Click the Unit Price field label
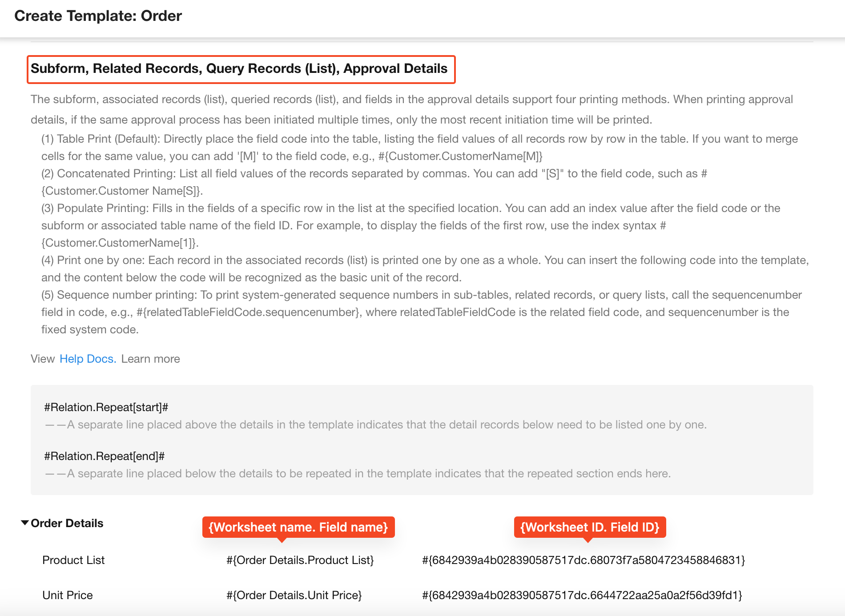 68,595
